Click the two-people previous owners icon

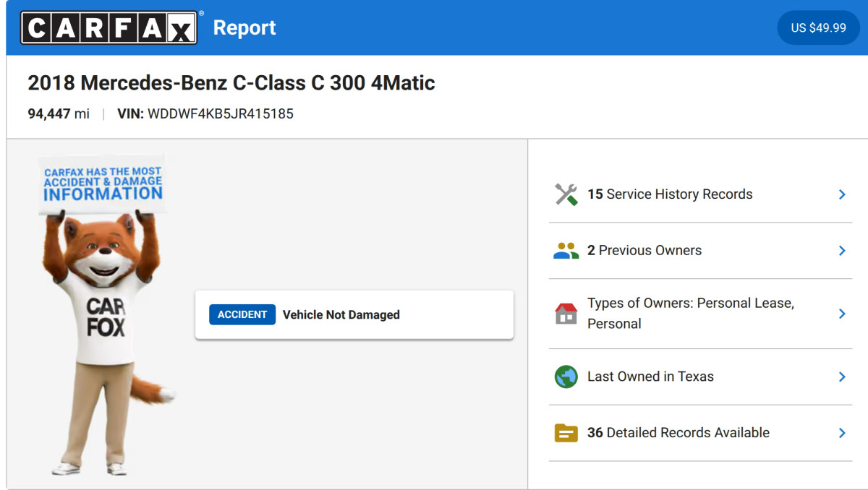pyautogui.click(x=566, y=251)
